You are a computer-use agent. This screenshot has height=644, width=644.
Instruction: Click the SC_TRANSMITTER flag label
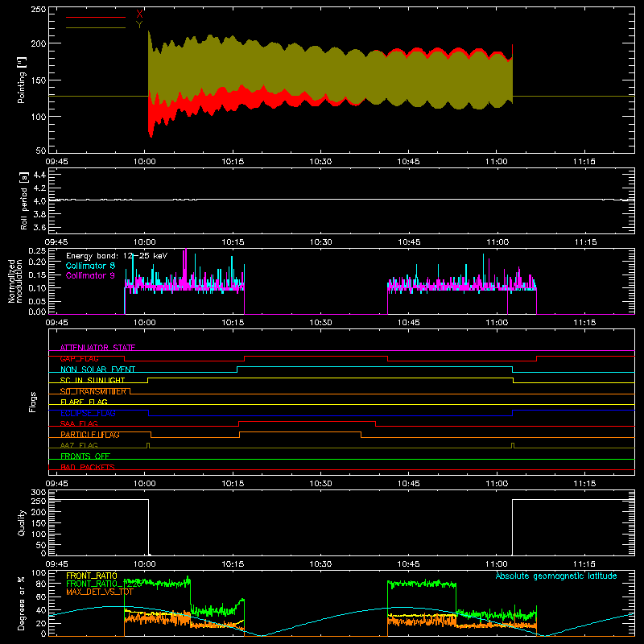click(x=93, y=391)
